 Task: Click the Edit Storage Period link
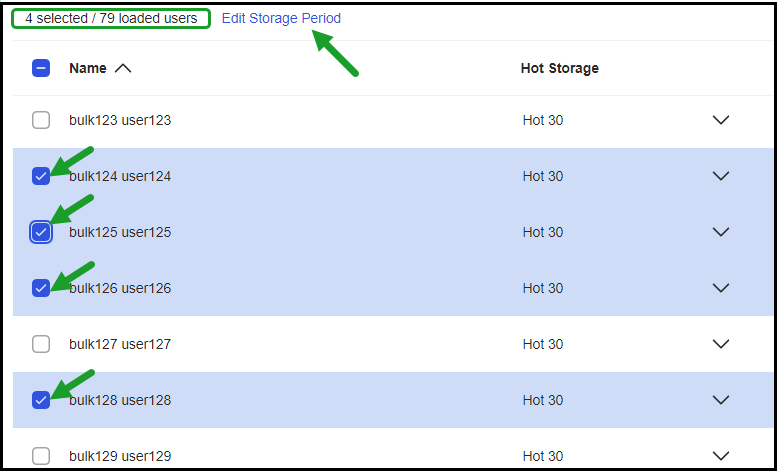(x=281, y=18)
